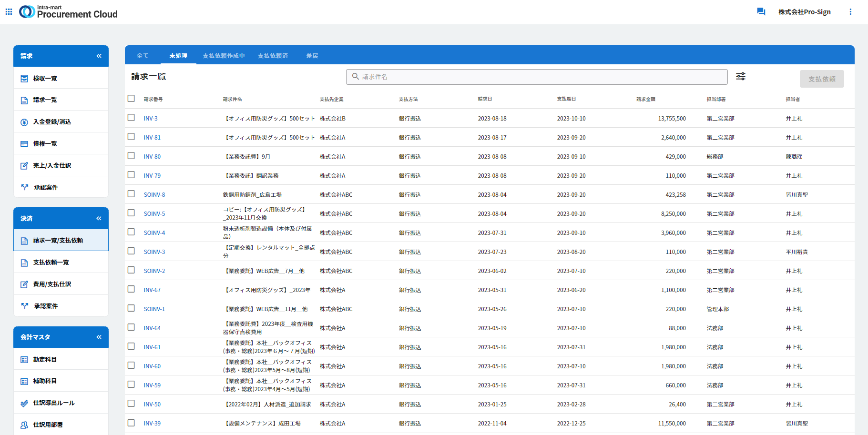This screenshot has height=435, width=868.
Task: Check the SOINV-3 row checkbox
Action: tap(131, 251)
